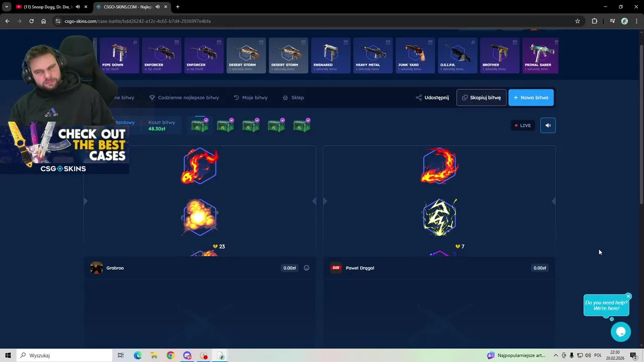Click the heart counter showing 23
The height and width of the screenshot is (362, 644).
[x=219, y=246]
